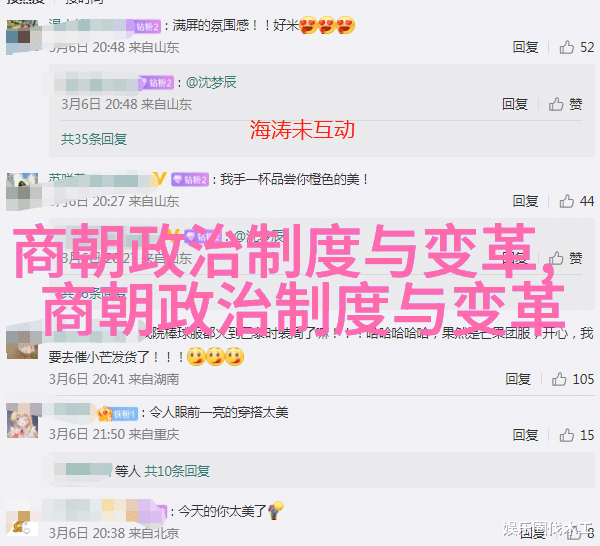This screenshot has width=600, height=546.
Task: Like the comment with 105 likes
Action: (559, 379)
